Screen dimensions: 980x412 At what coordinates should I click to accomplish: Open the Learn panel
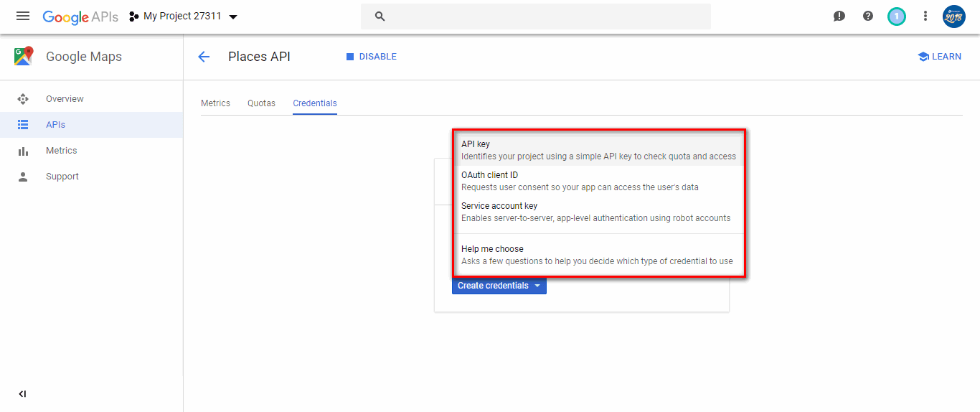click(x=939, y=57)
